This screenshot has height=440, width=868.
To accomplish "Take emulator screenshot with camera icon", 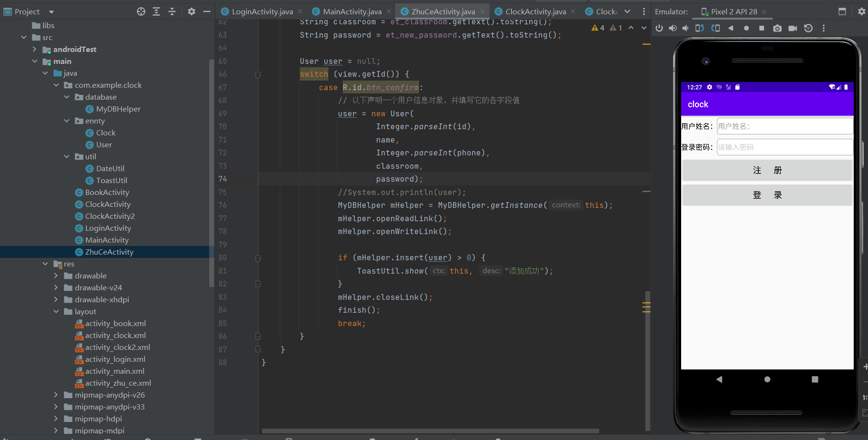I will point(777,28).
